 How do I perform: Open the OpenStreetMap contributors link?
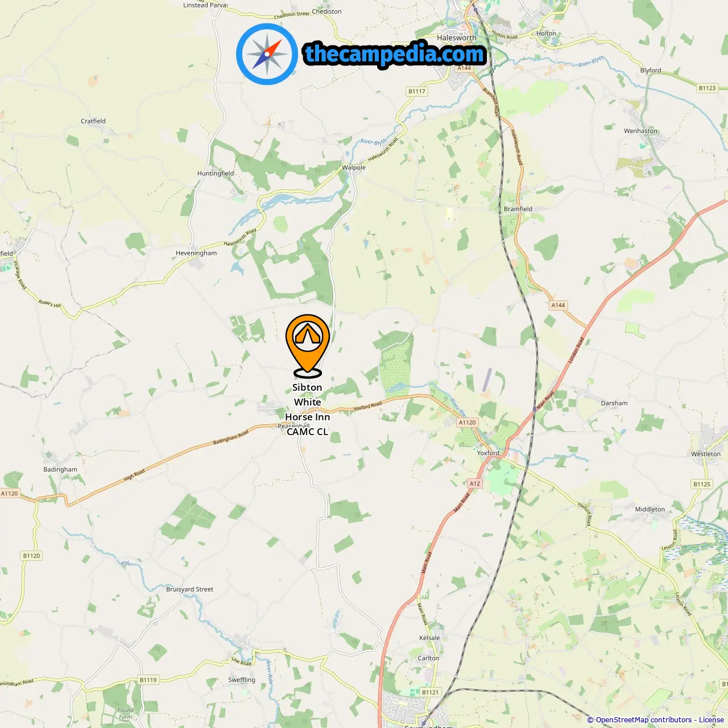(644, 720)
